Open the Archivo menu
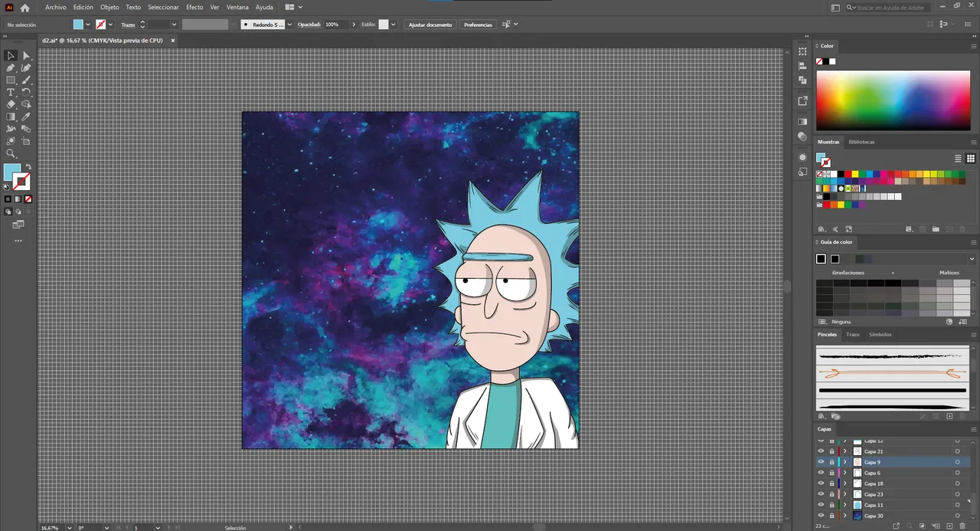The height and width of the screenshot is (531, 980). point(55,7)
